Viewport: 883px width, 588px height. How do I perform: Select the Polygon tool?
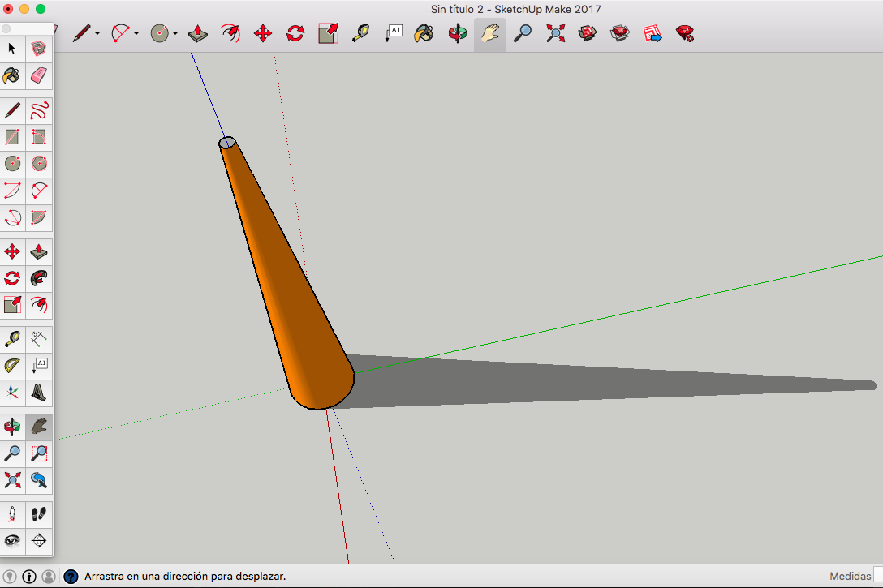pyautogui.click(x=38, y=164)
